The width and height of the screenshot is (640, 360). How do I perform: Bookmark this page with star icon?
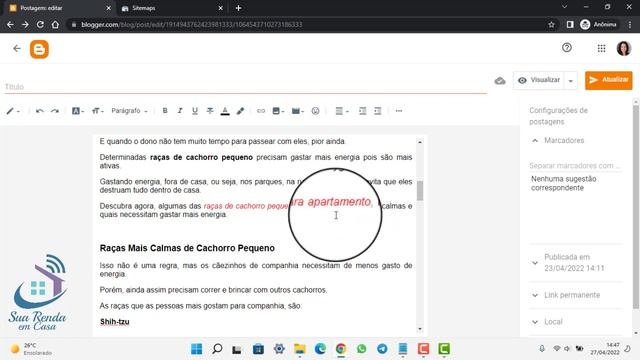[551, 24]
